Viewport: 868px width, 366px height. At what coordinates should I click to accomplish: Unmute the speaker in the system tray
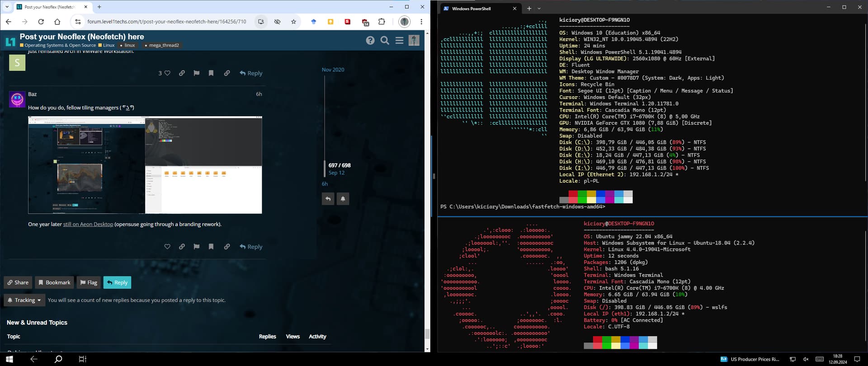pos(806,359)
